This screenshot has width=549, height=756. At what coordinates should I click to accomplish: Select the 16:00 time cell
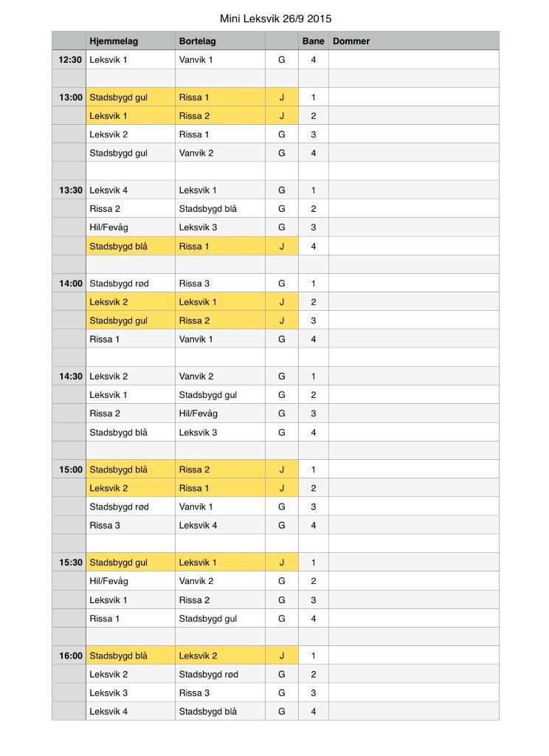point(69,656)
